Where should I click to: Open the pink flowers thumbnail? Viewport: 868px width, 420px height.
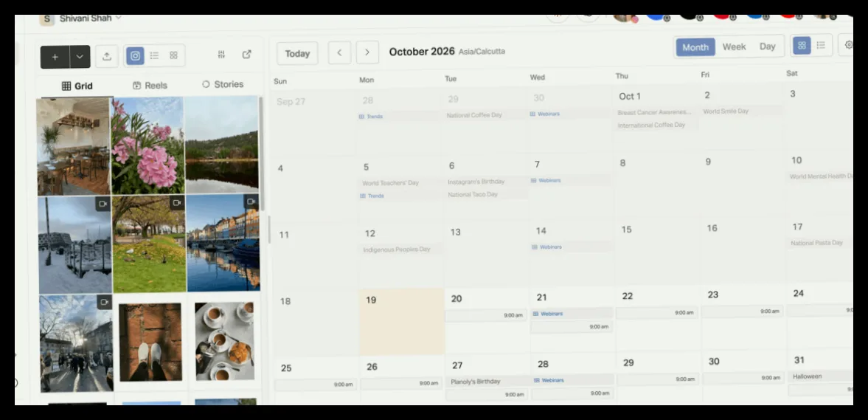click(x=147, y=145)
